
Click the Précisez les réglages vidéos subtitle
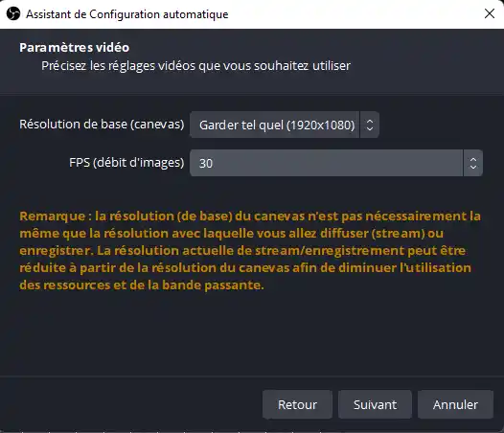pyautogui.click(x=195, y=66)
